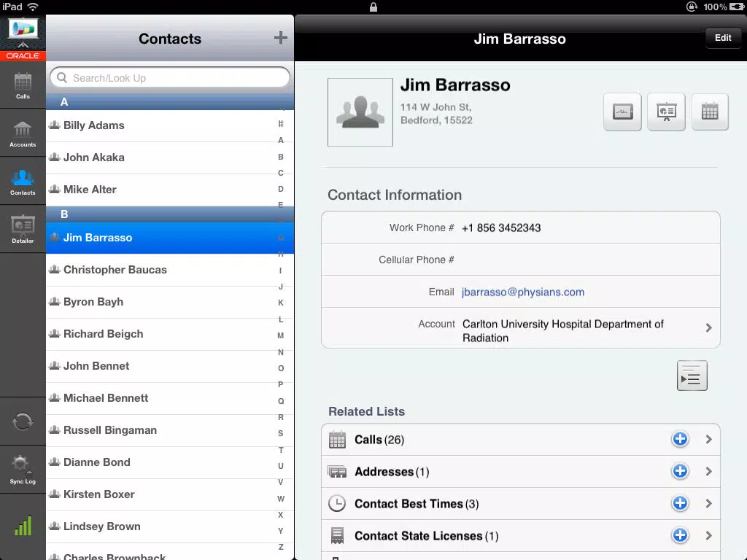
Task: Add a Contact State License with plus
Action: click(x=680, y=535)
